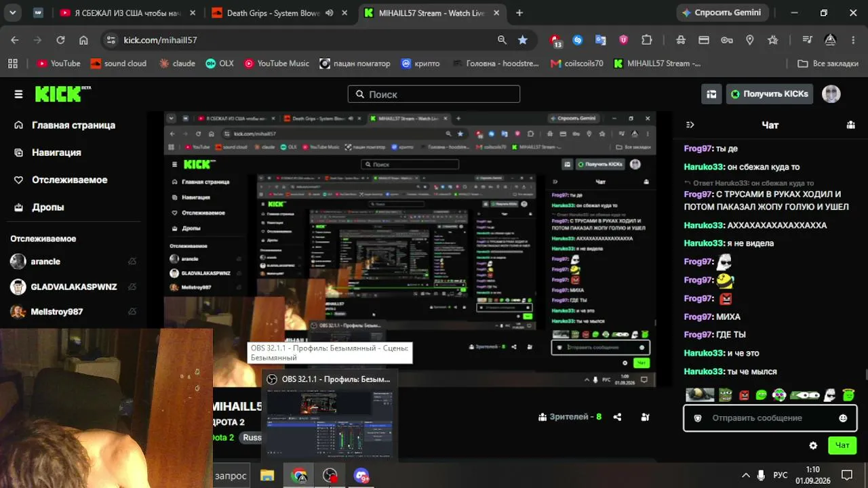Screen dimensions: 868x488
Task: Open password key icon in Chrome toolbar
Action: 726,40
